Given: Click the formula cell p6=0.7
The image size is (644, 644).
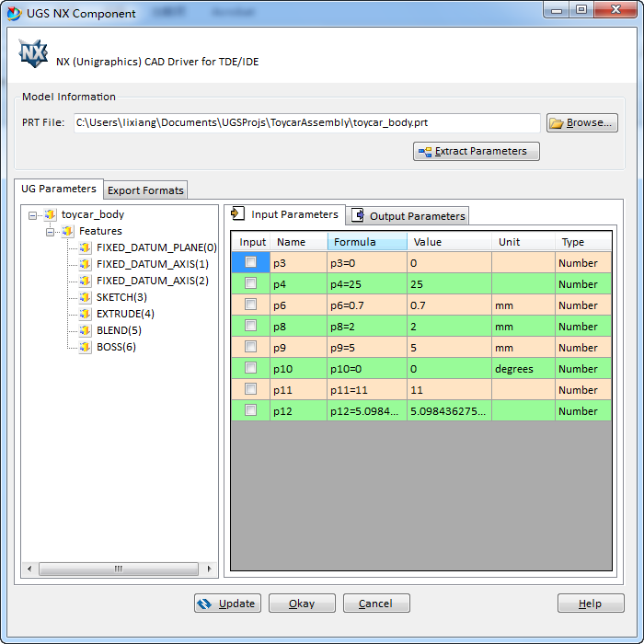Looking at the screenshot, I should [367, 305].
